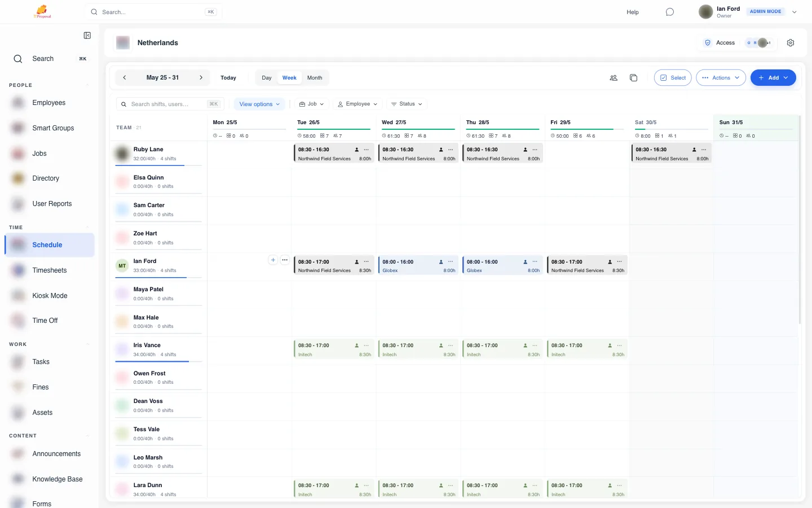This screenshot has height=508, width=812.
Task: Switch to Month view tab
Action: [x=315, y=78]
